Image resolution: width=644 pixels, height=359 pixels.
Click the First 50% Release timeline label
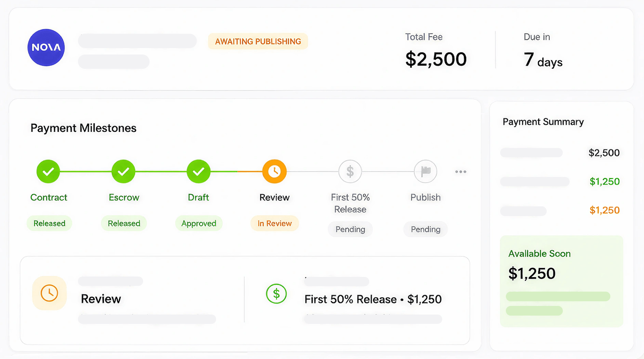point(350,203)
